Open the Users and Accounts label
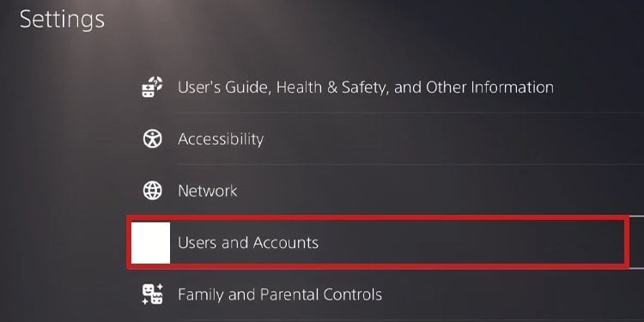The image size is (644, 322). pos(248,243)
